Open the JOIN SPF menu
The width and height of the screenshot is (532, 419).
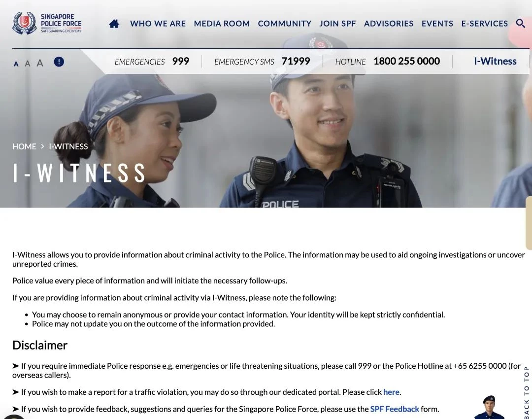337,24
